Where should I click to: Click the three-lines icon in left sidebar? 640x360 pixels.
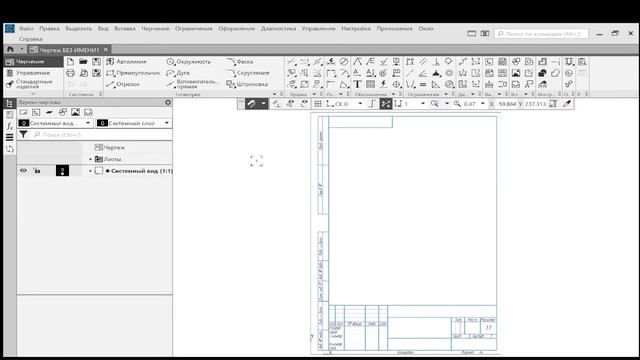[x=10, y=138]
